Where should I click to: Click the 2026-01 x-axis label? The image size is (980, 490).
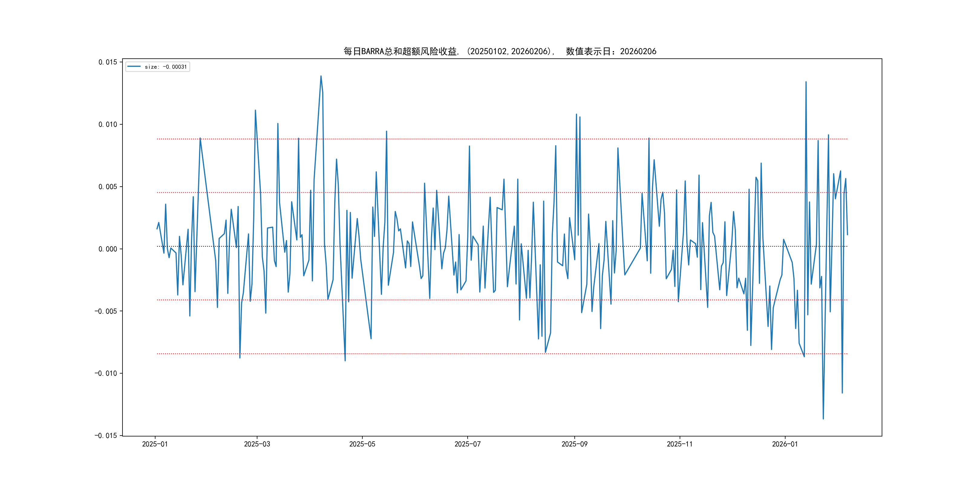point(785,444)
